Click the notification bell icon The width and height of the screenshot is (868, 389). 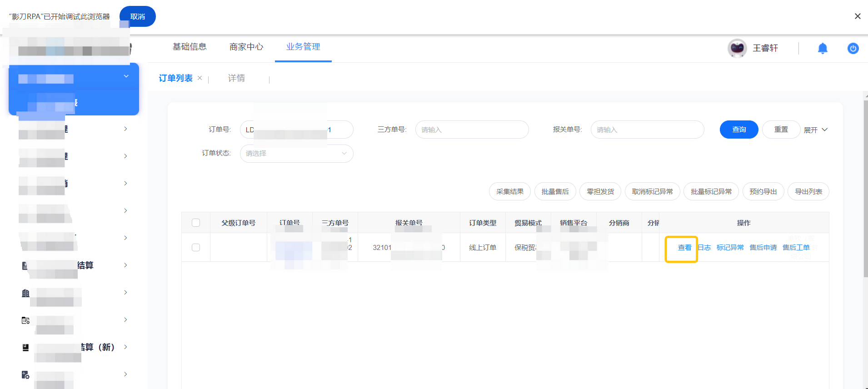pos(822,48)
